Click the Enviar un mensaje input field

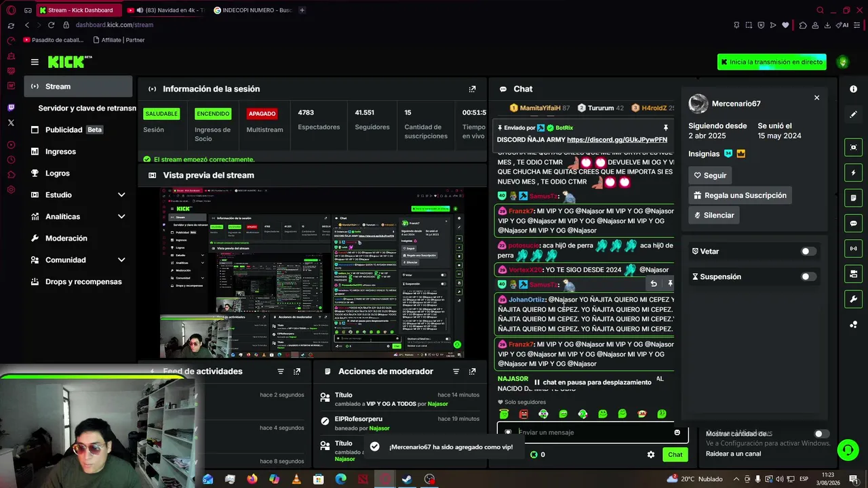click(x=592, y=432)
